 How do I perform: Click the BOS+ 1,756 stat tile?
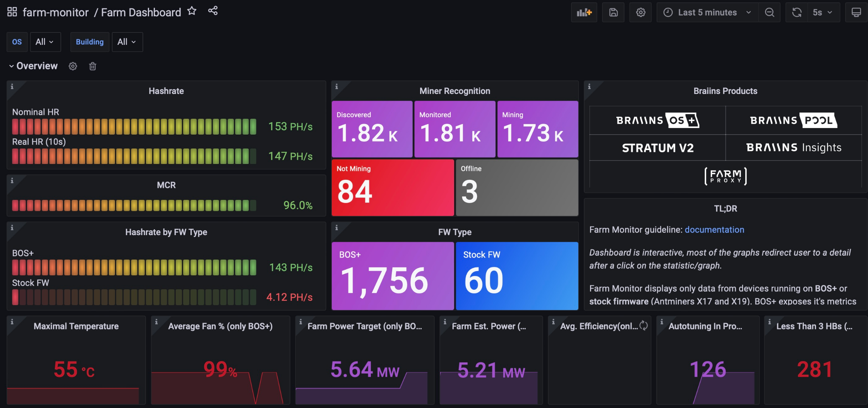click(393, 276)
